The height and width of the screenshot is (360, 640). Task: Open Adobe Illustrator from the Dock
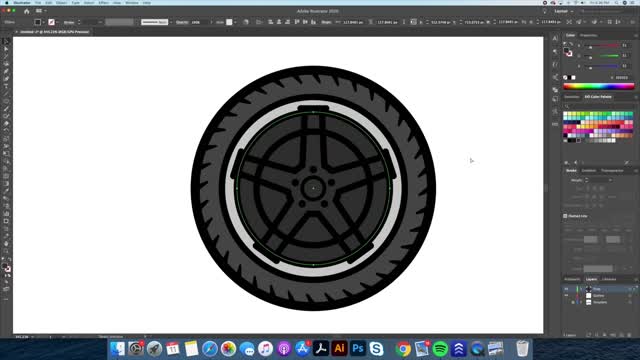point(339,349)
